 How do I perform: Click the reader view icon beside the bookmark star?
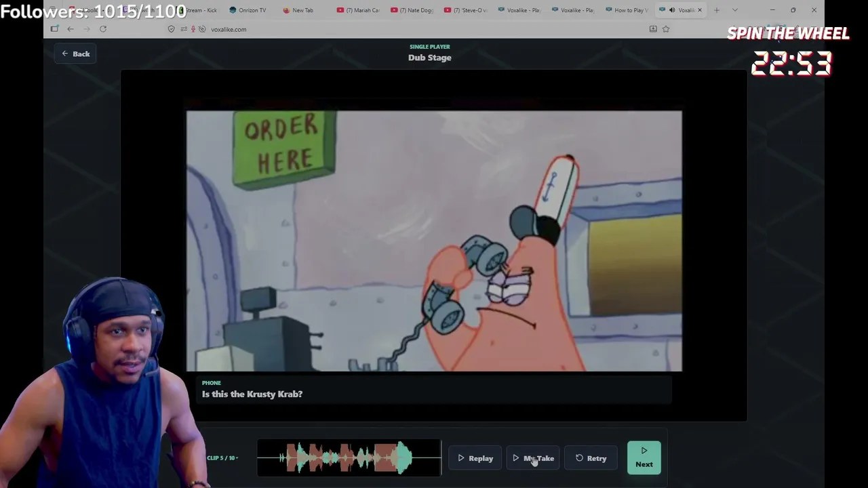[653, 29]
